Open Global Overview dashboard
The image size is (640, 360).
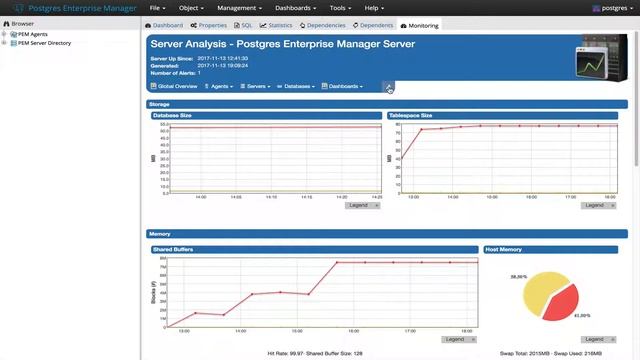174,86
